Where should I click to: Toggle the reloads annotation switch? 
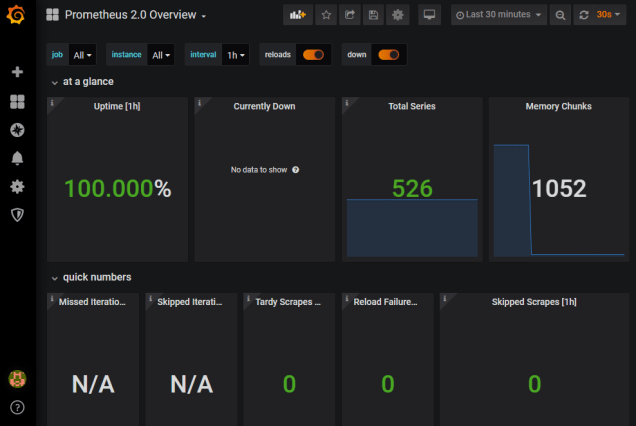(x=313, y=54)
